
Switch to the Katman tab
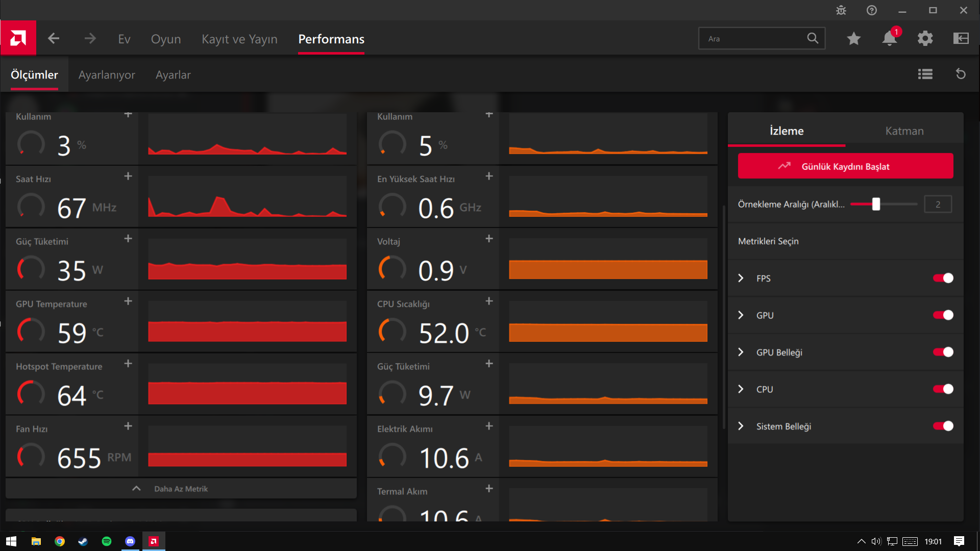coord(904,131)
